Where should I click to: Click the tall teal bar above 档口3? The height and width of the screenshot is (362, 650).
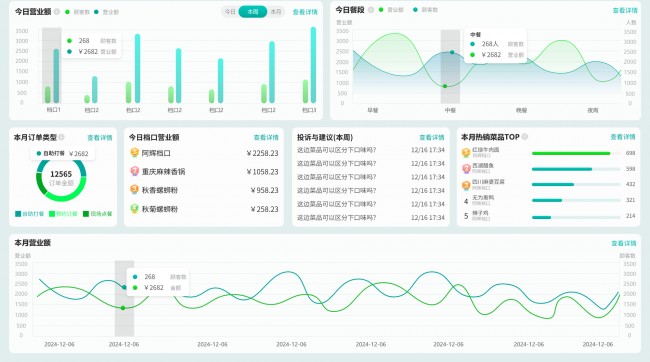tap(313, 65)
